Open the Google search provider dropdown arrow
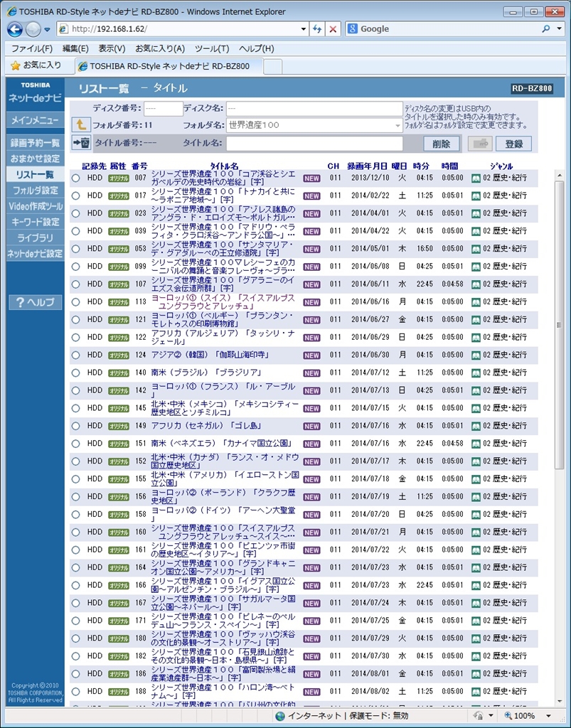571x728 pixels. (x=559, y=28)
